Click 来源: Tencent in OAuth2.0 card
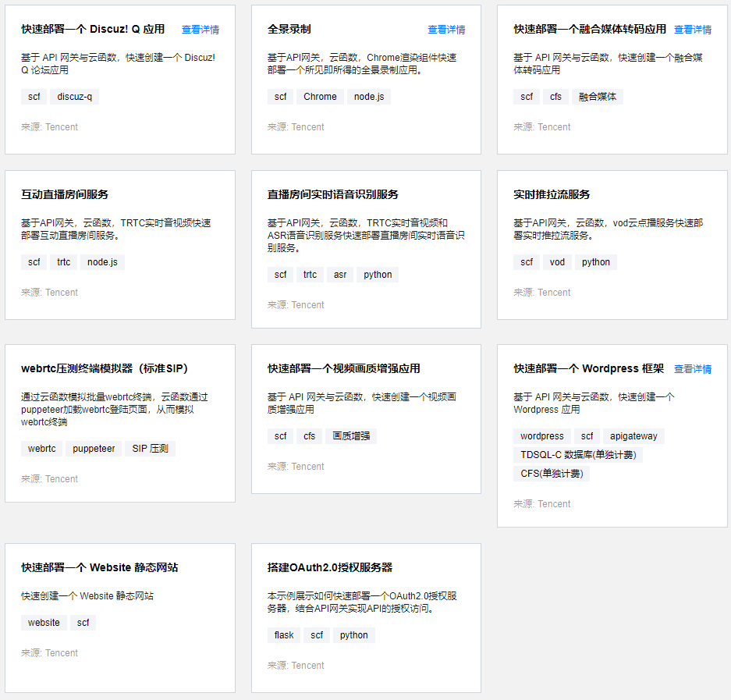 (x=296, y=666)
